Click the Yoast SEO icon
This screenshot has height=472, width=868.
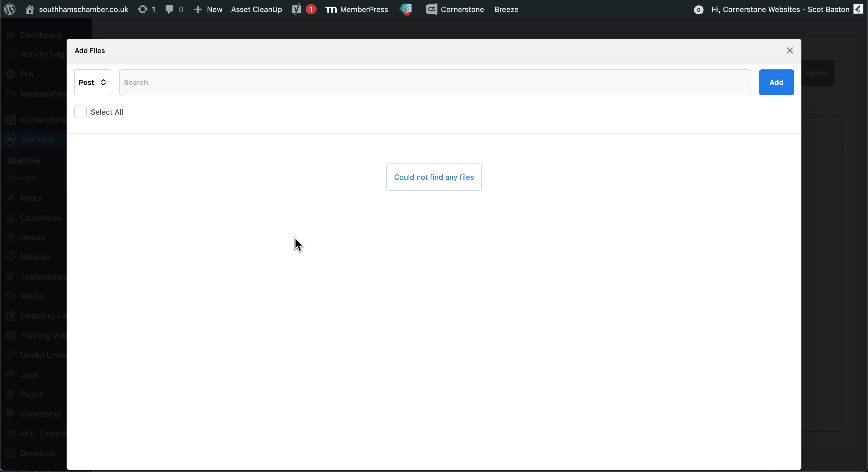(x=297, y=9)
